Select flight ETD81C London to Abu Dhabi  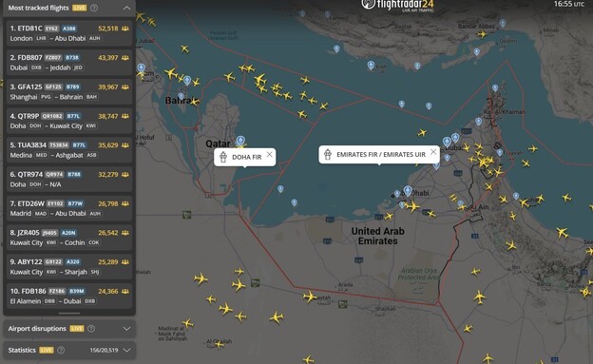(x=69, y=33)
